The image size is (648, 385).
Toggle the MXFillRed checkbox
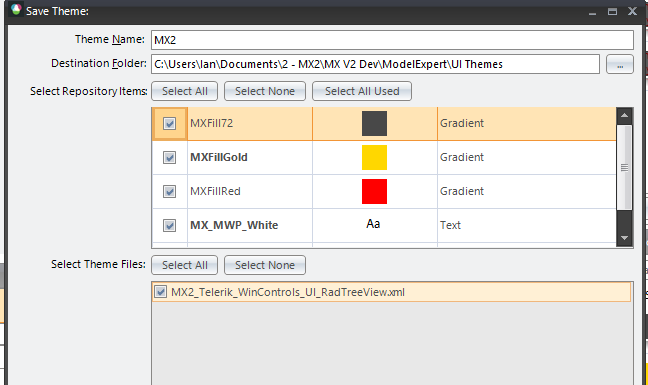click(x=169, y=191)
